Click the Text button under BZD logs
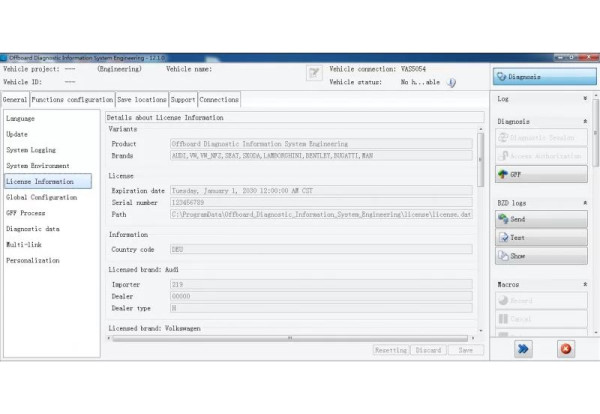Image resolution: width=600 pixels, height=414 pixels. click(541, 237)
